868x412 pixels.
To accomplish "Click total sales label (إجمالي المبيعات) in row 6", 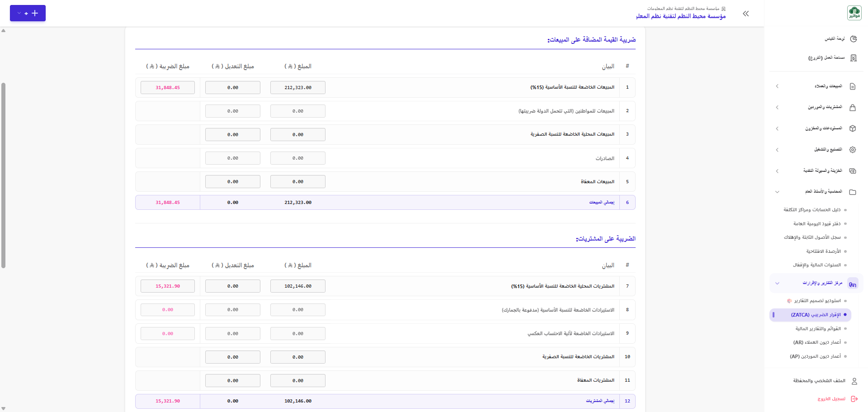I will (x=602, y=203).
